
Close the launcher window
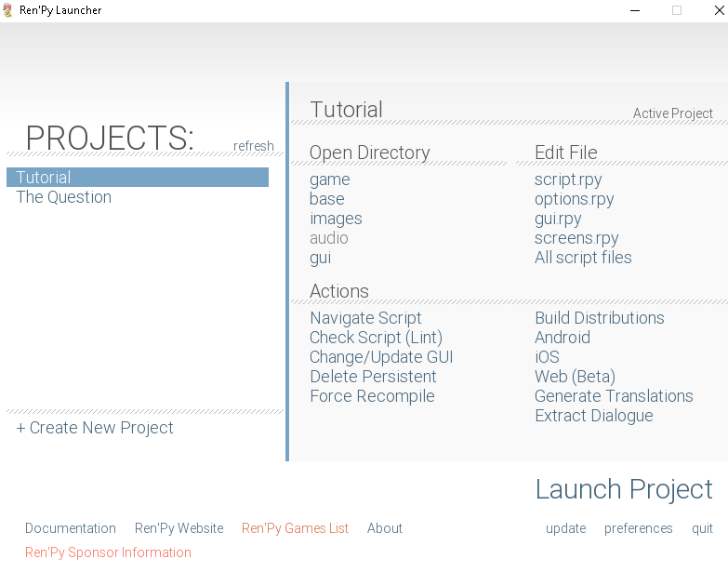[720, 10]
